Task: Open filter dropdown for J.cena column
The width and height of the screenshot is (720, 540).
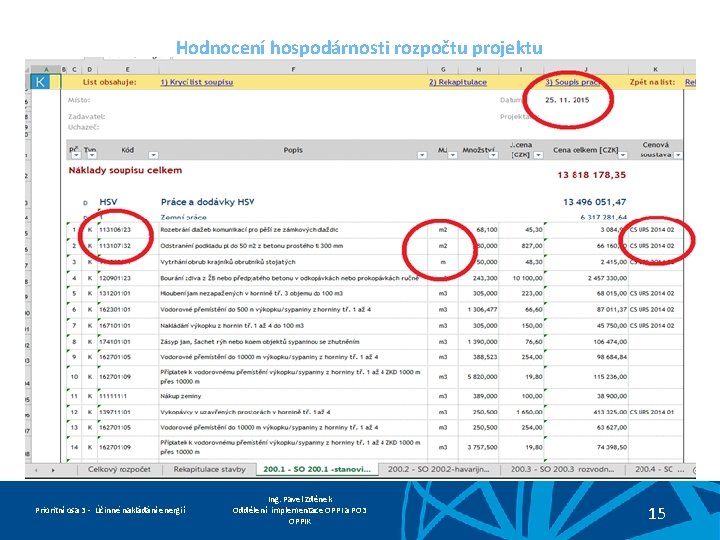Action: pyautogui.click(x=539, y=155)
